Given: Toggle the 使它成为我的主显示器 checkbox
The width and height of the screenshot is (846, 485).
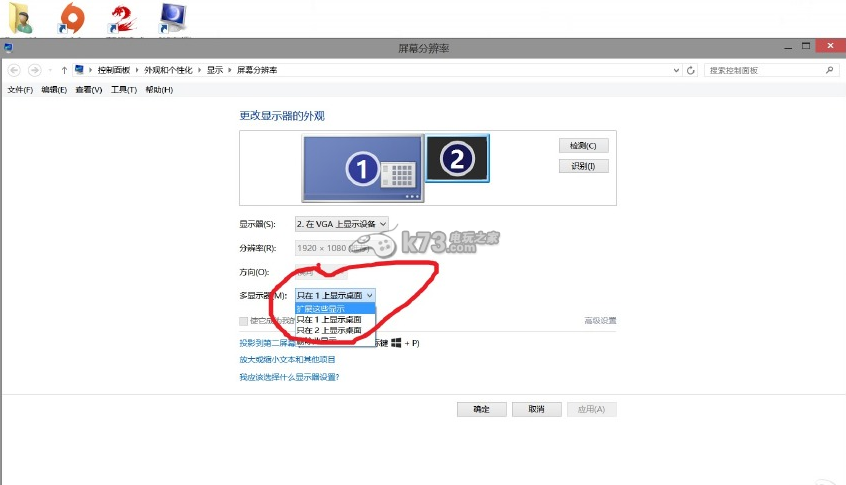Looking at the screenshot, I should (243, 321).
